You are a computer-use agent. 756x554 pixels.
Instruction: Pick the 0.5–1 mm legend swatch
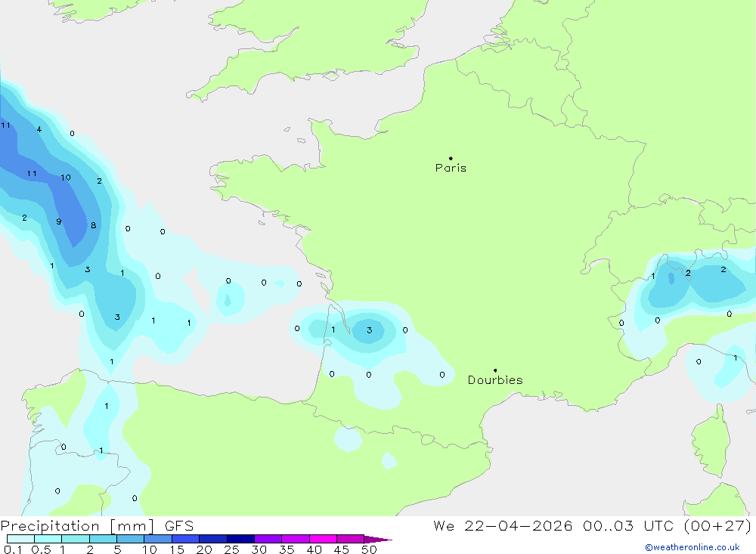[48, 539]
